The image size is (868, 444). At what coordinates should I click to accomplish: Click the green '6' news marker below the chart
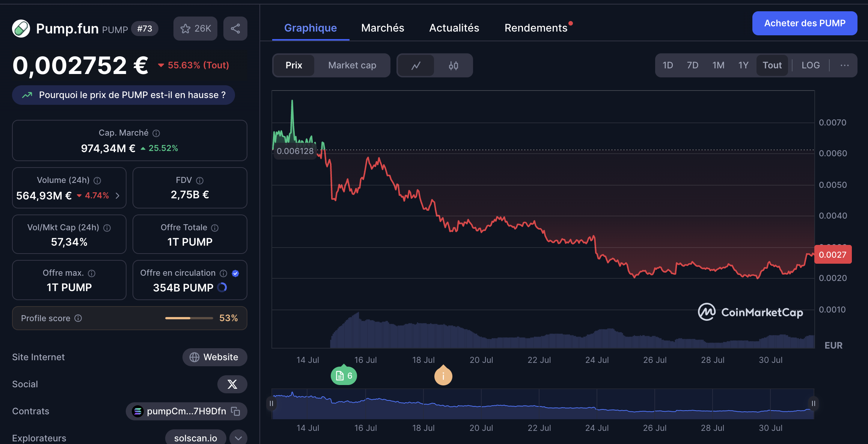coord(343,375)
